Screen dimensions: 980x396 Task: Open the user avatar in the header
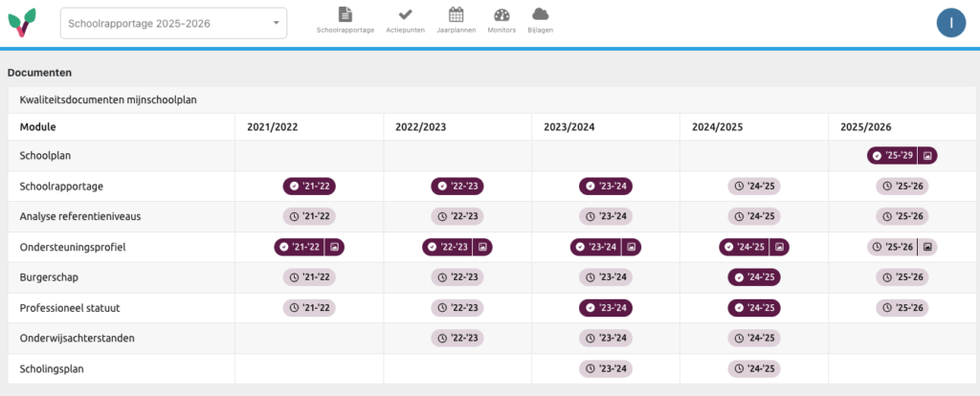coord(951,22)
